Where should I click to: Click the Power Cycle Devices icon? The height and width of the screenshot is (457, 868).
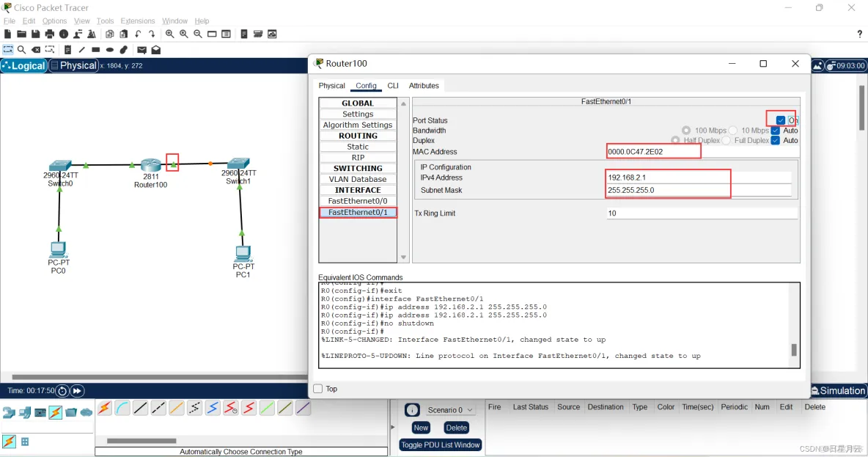tap(62, 391)
